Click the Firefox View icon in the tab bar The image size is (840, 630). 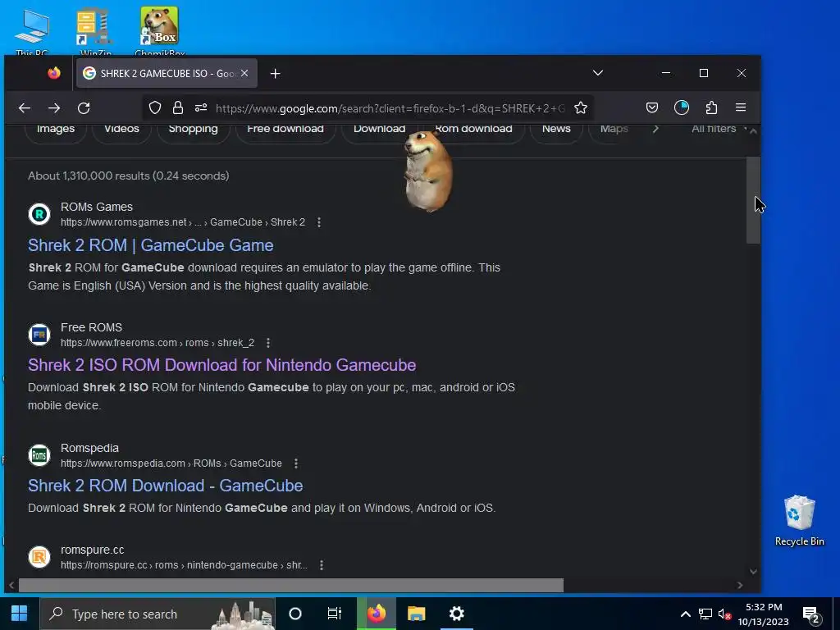tap(54, 73)
